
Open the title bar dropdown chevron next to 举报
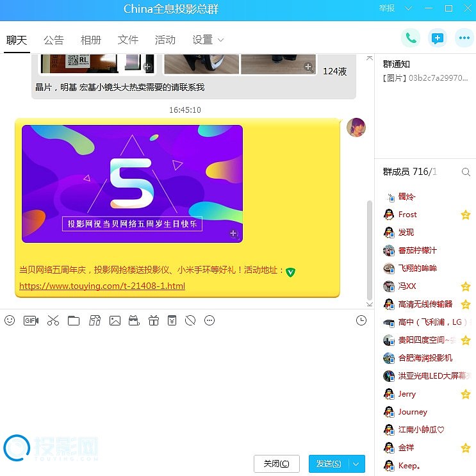tap(408, 8)
